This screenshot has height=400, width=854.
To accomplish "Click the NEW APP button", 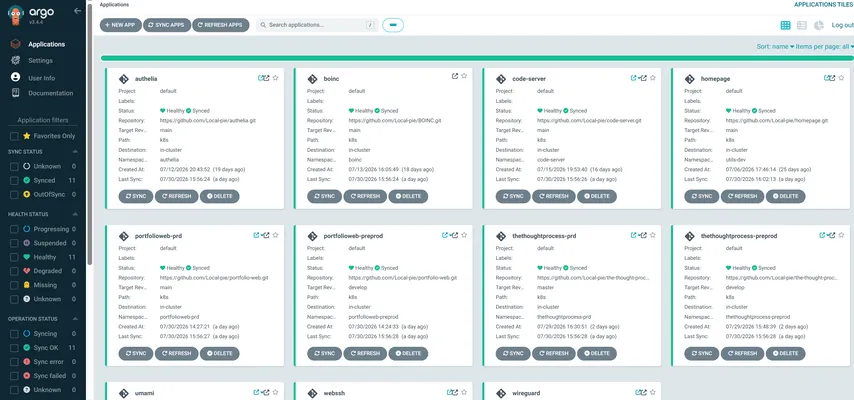I will [121, 25].
